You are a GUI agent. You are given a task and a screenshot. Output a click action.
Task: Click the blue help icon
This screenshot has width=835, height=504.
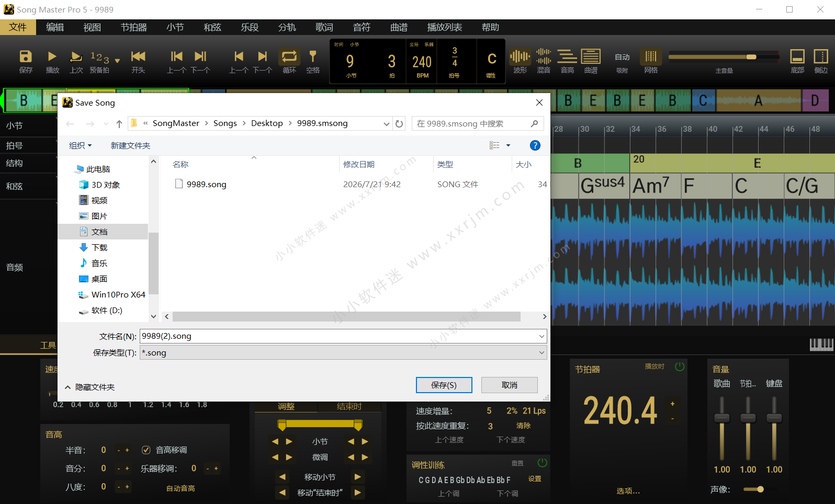coord(535,145)
